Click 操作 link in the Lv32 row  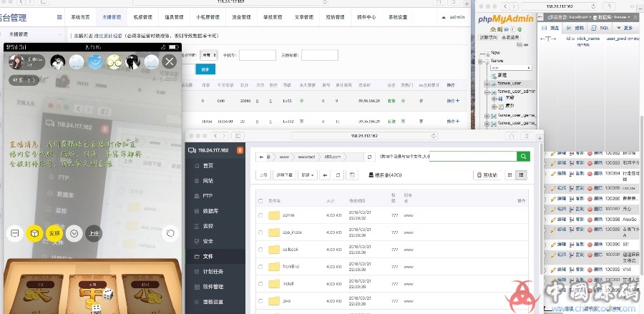tap(453, 101)
